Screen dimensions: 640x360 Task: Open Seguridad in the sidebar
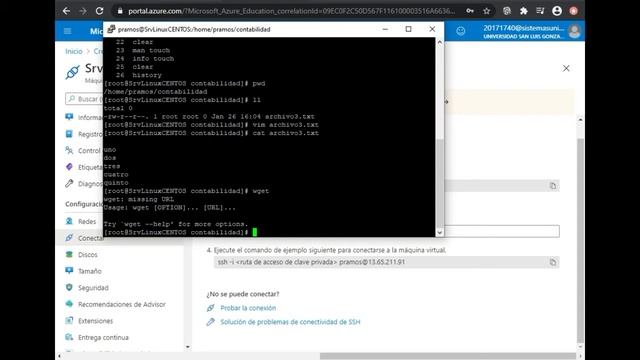point(93,288)
